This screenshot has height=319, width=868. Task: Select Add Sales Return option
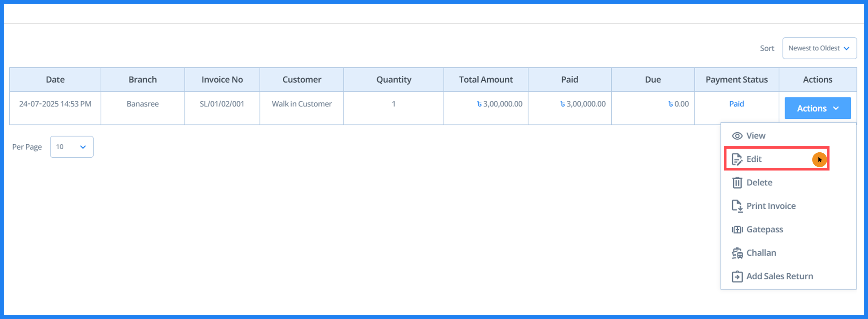(x=780, y=276)
